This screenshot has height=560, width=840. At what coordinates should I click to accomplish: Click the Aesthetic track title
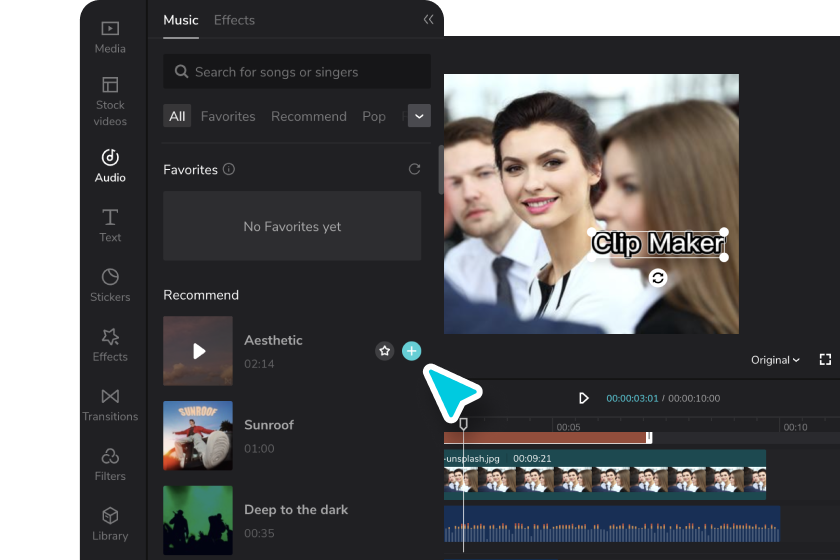tap(273, 340)
